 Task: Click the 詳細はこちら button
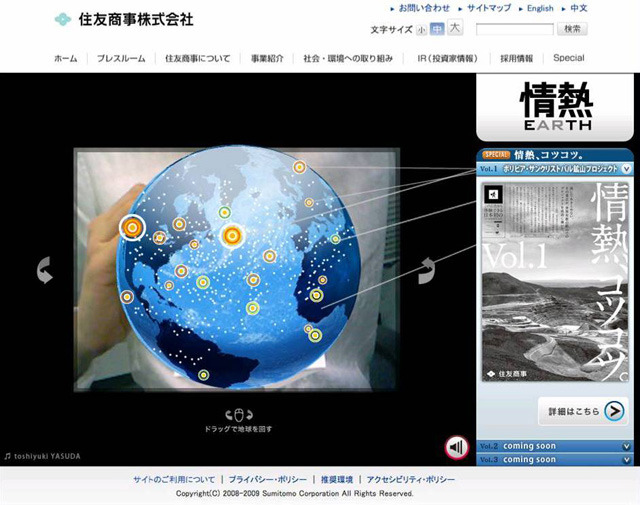tap(583, 411)
